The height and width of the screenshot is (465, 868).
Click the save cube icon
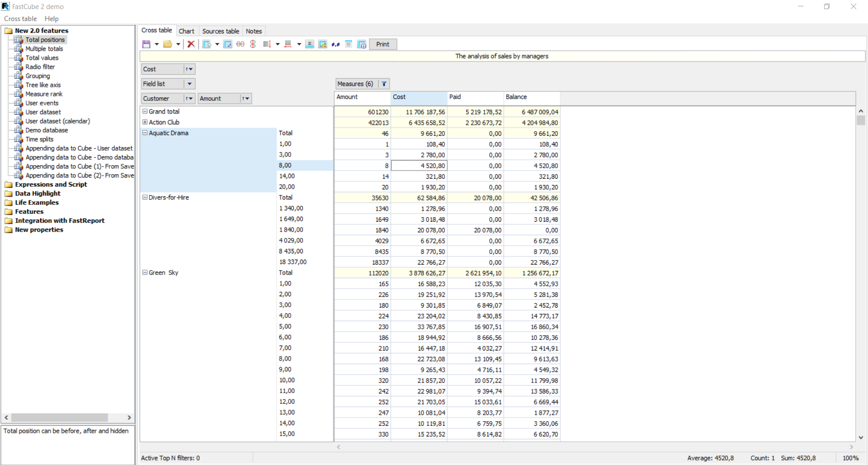tap(146, 44)
